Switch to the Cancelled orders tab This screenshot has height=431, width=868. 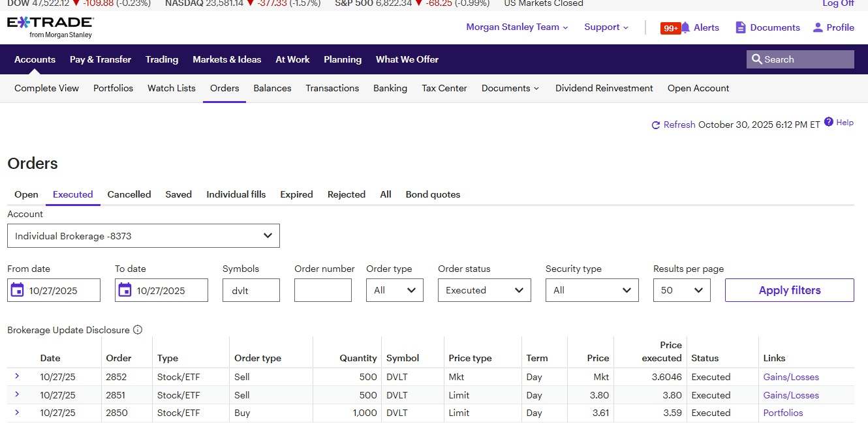[129, 194]
